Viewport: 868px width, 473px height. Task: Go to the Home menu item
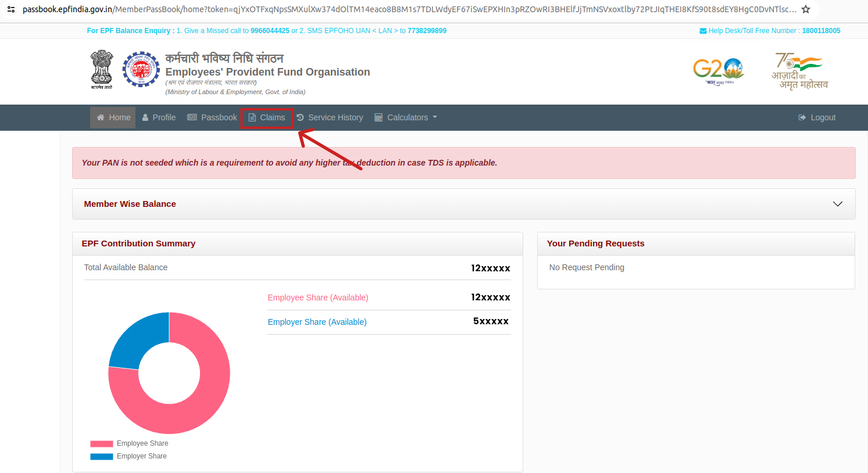[x=113, y=117]
